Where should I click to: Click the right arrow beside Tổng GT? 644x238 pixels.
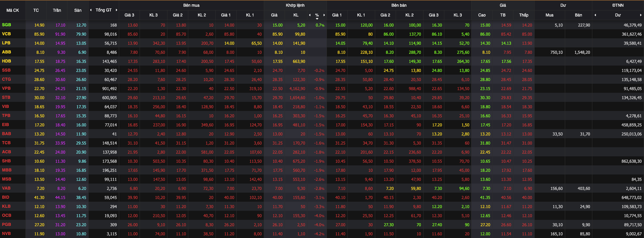pos(116,10)
